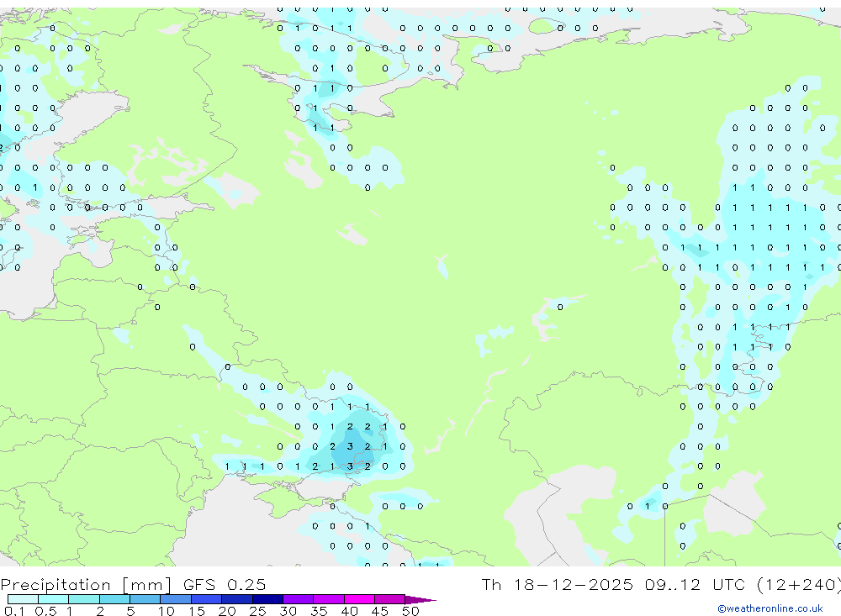Select the 5–10 mm legend color swatch
This screenshot has width=841, height=616.
[x=145, y=599]
